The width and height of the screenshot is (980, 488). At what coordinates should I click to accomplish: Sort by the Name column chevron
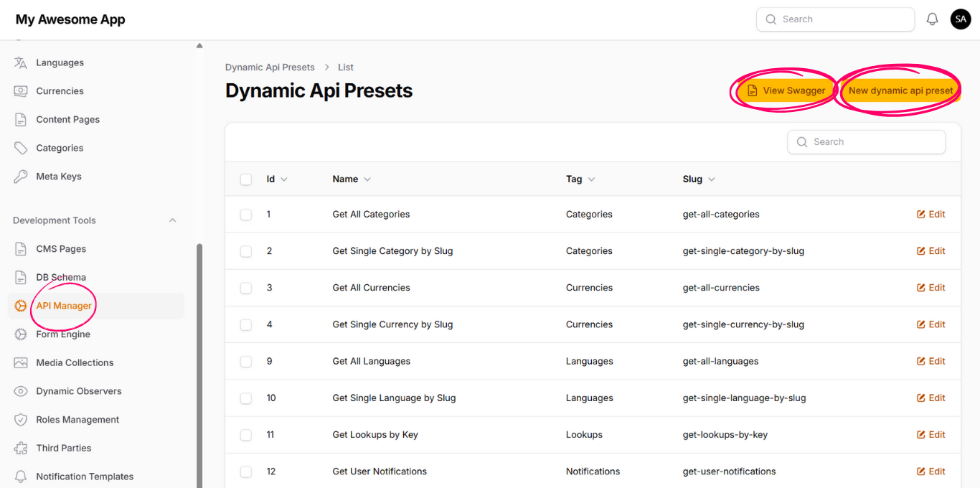(367, 179)
